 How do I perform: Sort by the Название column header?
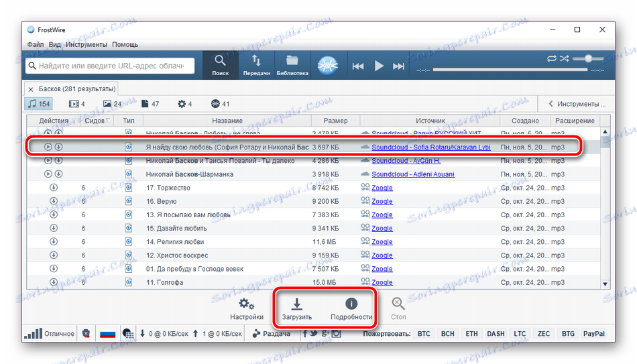(x=227, y=121)
